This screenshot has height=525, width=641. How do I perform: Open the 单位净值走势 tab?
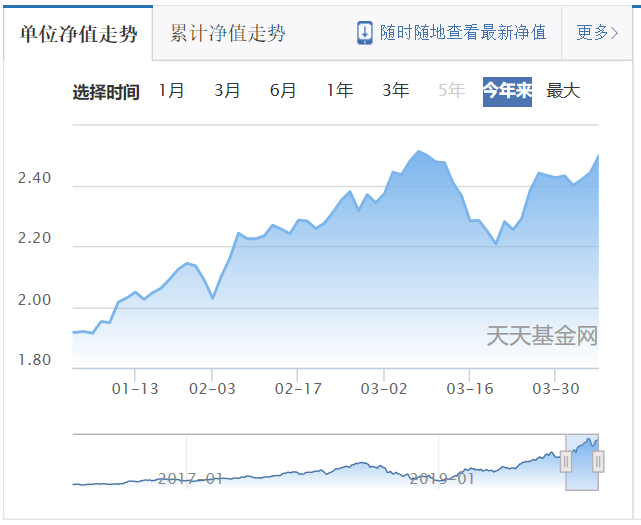[78, 33]
